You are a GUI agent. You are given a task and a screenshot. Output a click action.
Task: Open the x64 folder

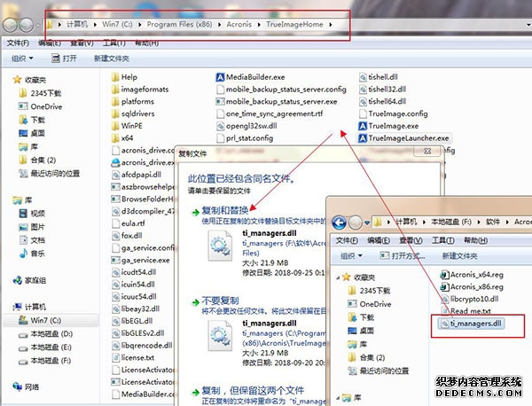(x=122, y=138)
